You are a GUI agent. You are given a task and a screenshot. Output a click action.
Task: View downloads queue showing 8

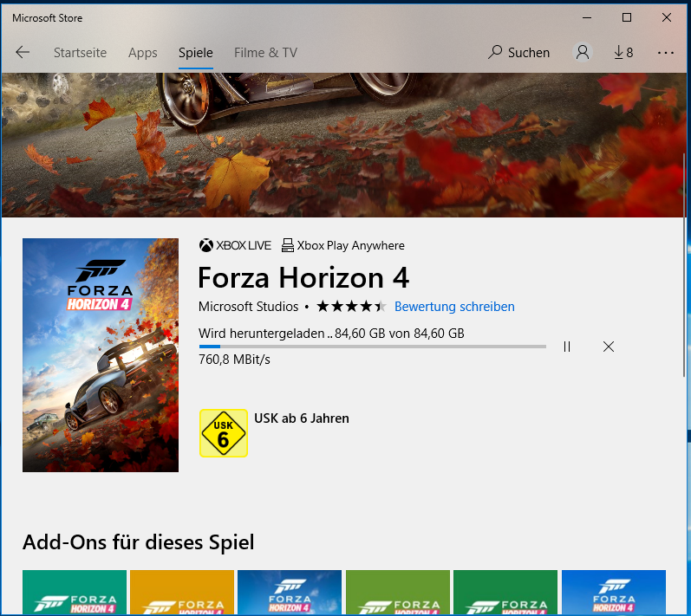tap(623, 53)
